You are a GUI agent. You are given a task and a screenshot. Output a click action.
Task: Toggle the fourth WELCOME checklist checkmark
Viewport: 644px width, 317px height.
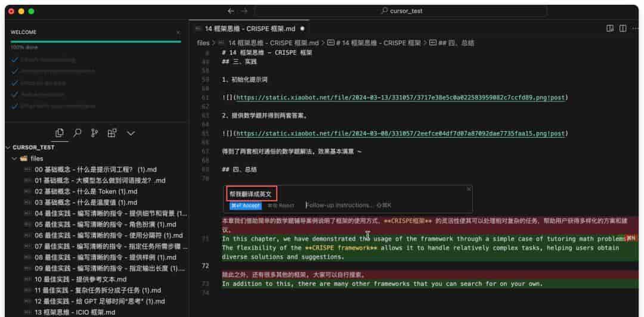click(x=15, y=94)
